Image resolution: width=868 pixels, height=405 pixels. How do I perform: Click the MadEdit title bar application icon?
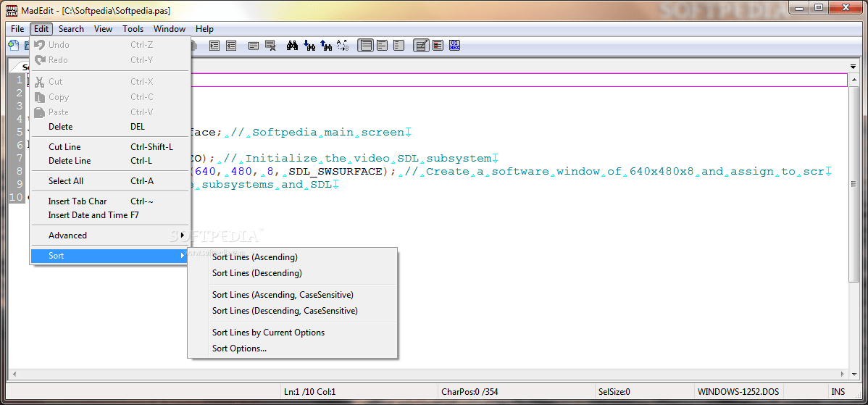[11, 11]
